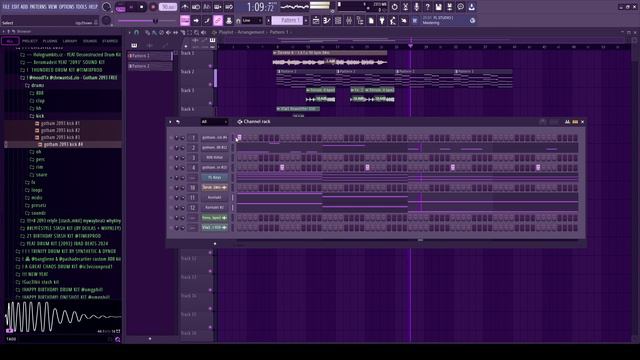
Task: Switch browser to the STARRED tab
Action: click(x=110, y=41)
